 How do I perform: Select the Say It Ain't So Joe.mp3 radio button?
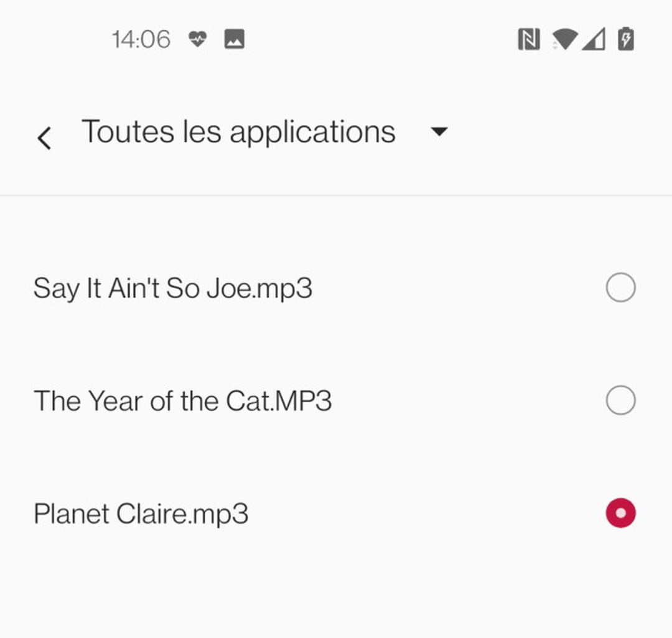pyautogui.click(x=620, y=288)
